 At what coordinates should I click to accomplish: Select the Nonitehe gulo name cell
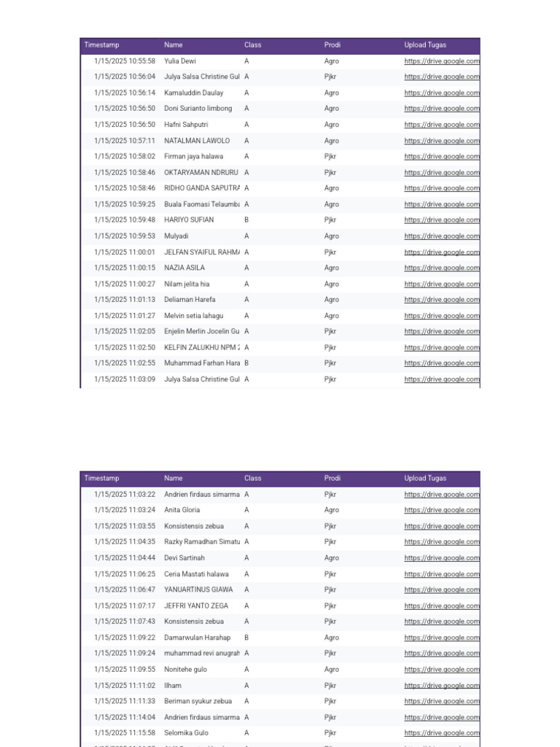pos(185,670)
